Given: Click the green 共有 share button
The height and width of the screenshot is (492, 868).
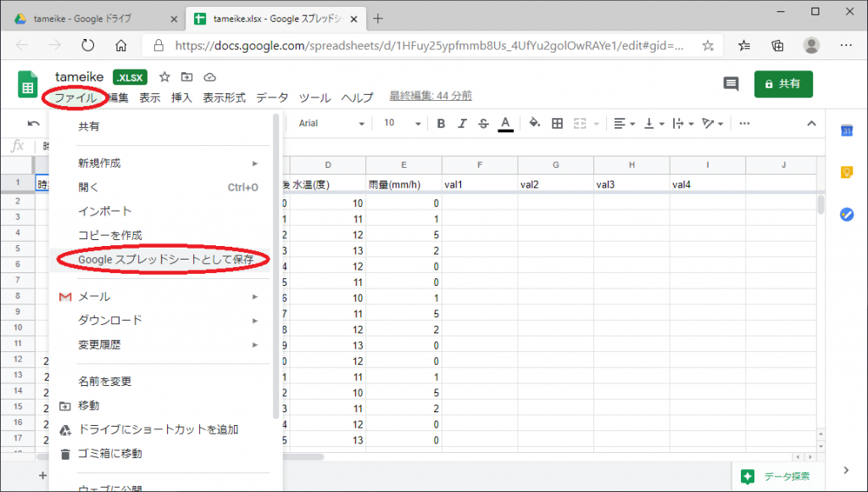Looking at the screenshot, I should pos(782,84).
